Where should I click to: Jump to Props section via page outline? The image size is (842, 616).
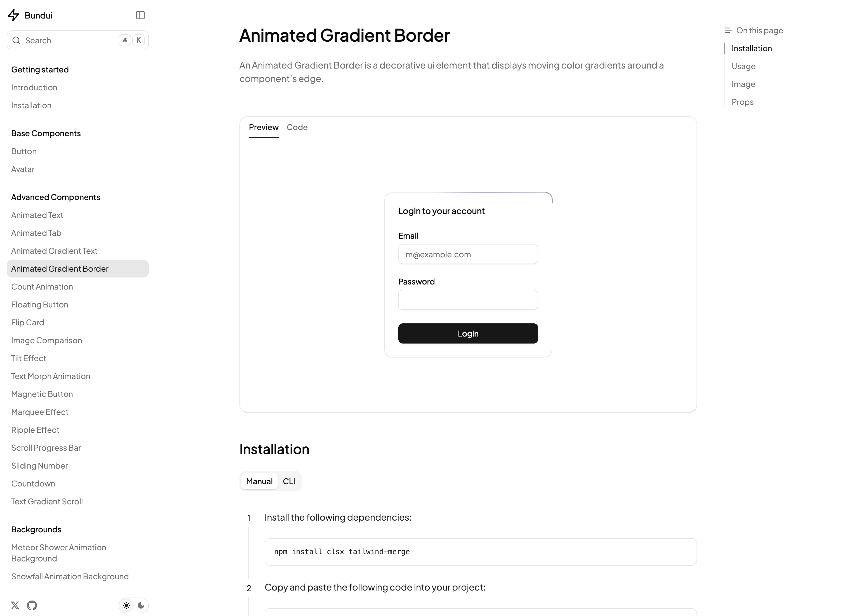[x=742, y=102]
